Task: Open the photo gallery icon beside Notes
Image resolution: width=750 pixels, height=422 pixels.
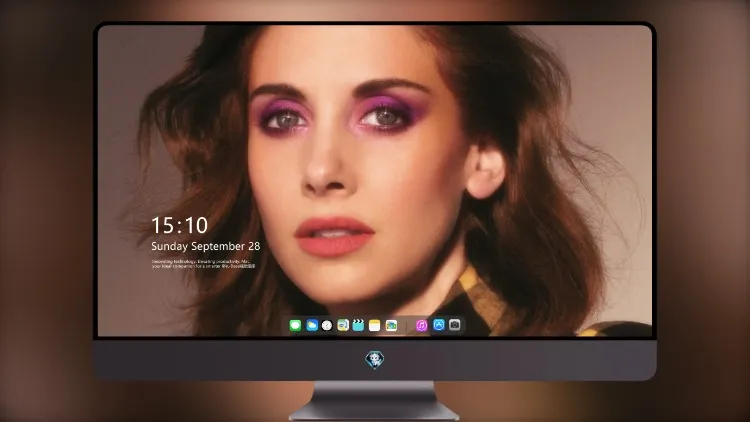Action: [x=391, y=325]
